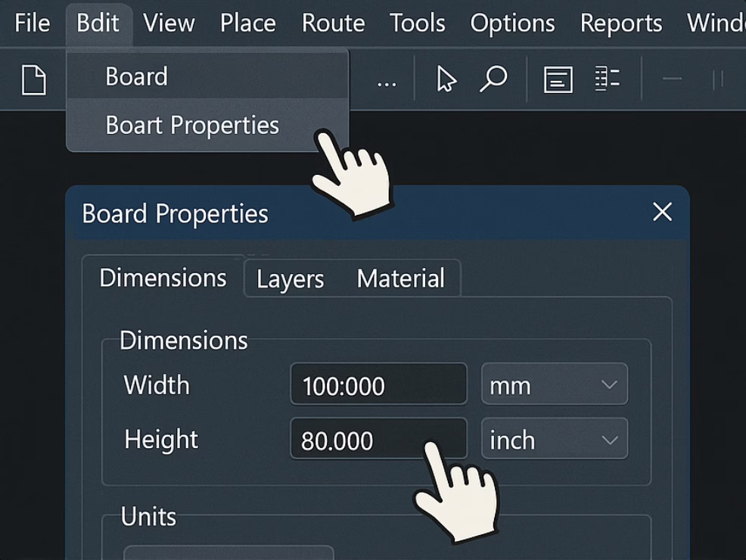Click the align list toolbar icon
The width and height of the screenshot is (746, 560).
pyautogui.click(x=607, y=79)
